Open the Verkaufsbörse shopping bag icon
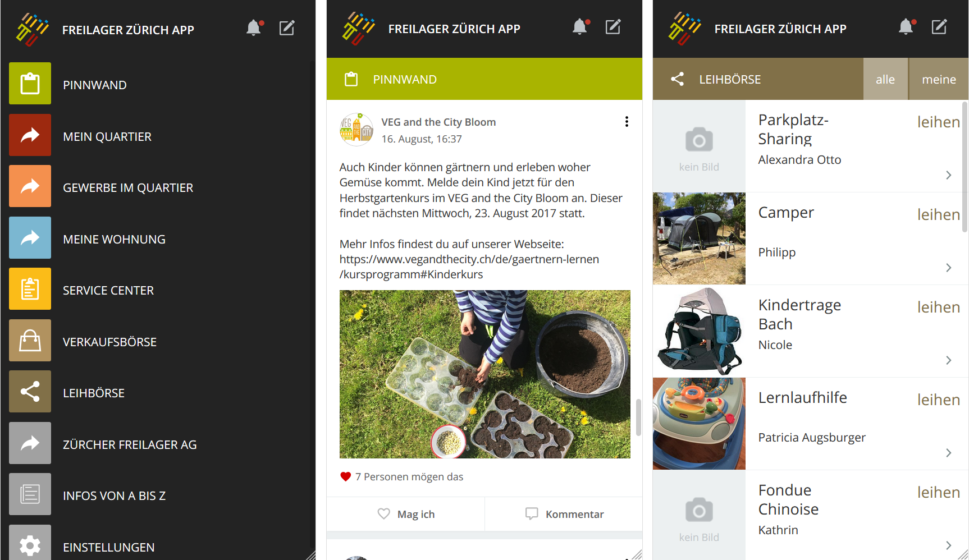The height and width of the screenshot is (560, 969). pos(30,341)
